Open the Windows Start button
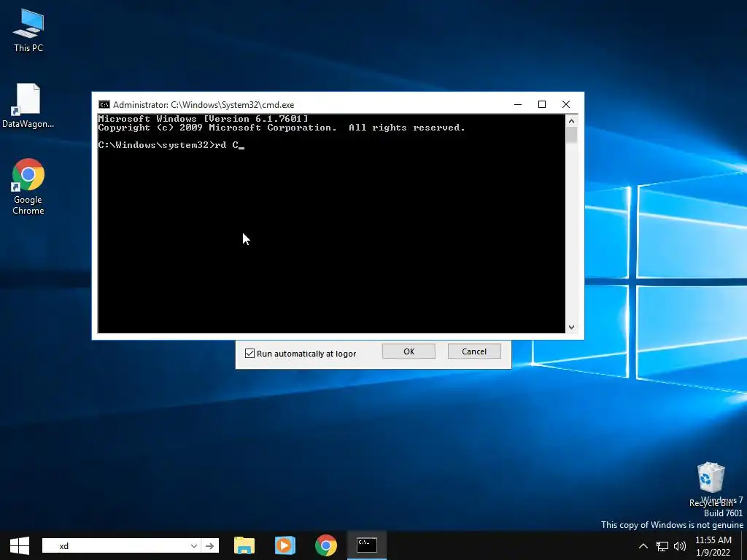 (20, 545)
